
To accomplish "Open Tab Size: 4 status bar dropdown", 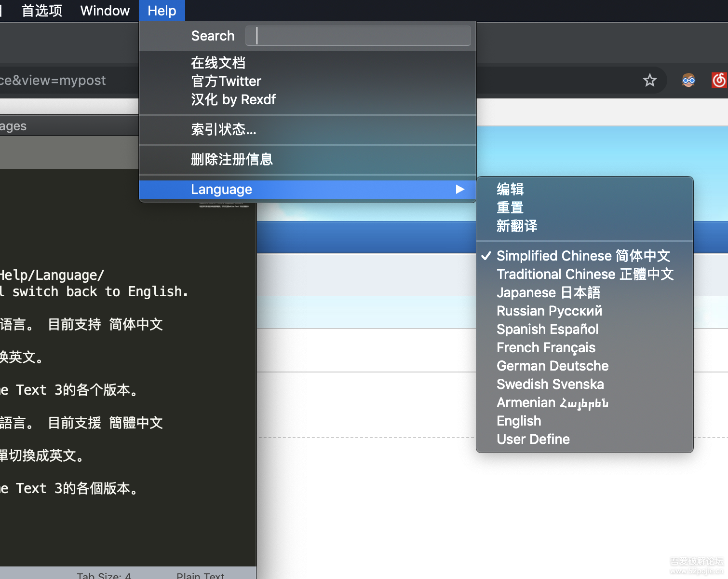I will click(x=104, y=575).
